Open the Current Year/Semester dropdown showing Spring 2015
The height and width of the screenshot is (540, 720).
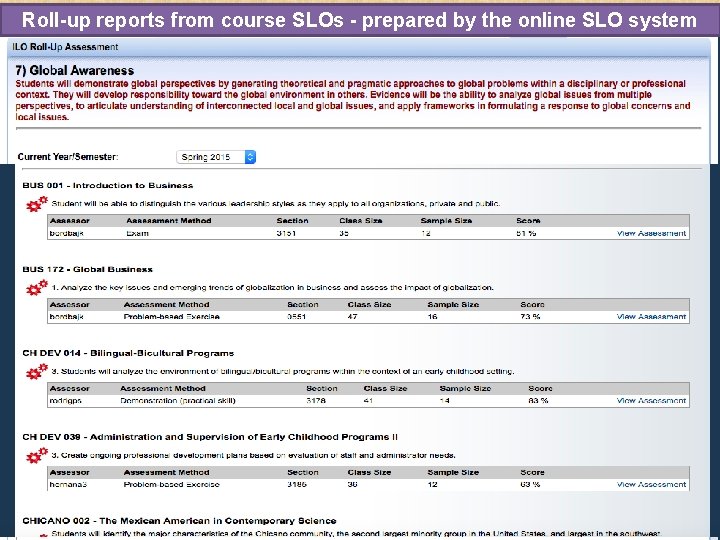point(216,157)
